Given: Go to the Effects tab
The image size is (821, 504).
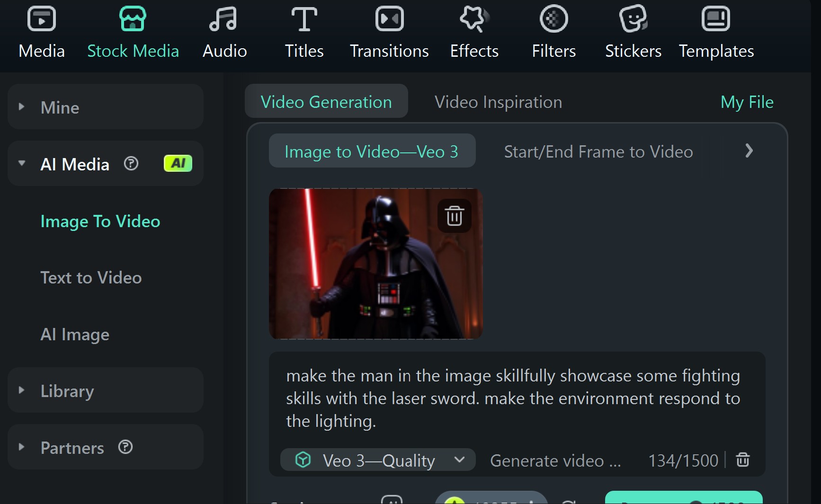Looking at the screenshot, I should (x=474, y=33).
